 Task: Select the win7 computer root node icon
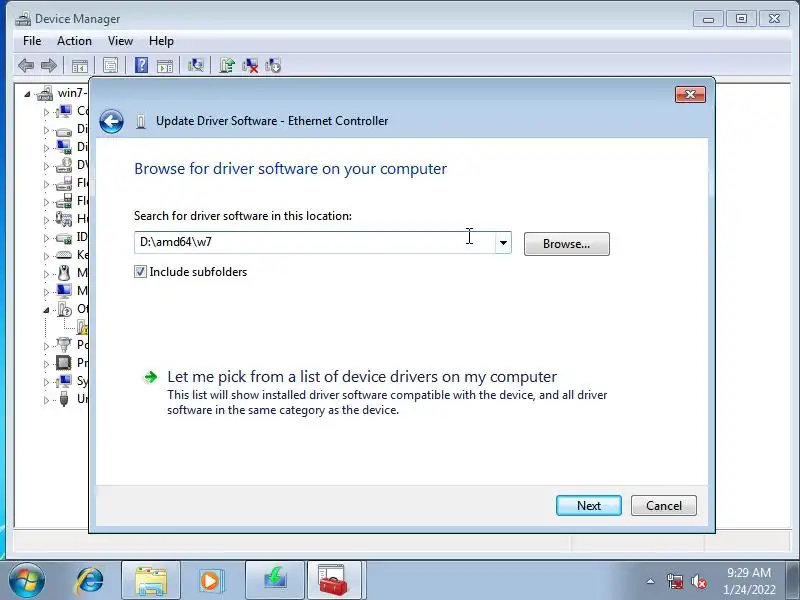(45, 93)
